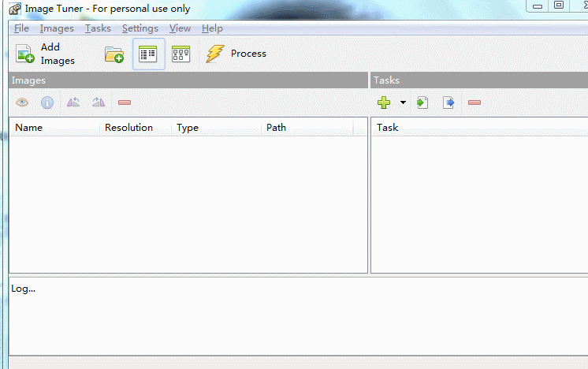Click the rotate right icon

point(99,102)
